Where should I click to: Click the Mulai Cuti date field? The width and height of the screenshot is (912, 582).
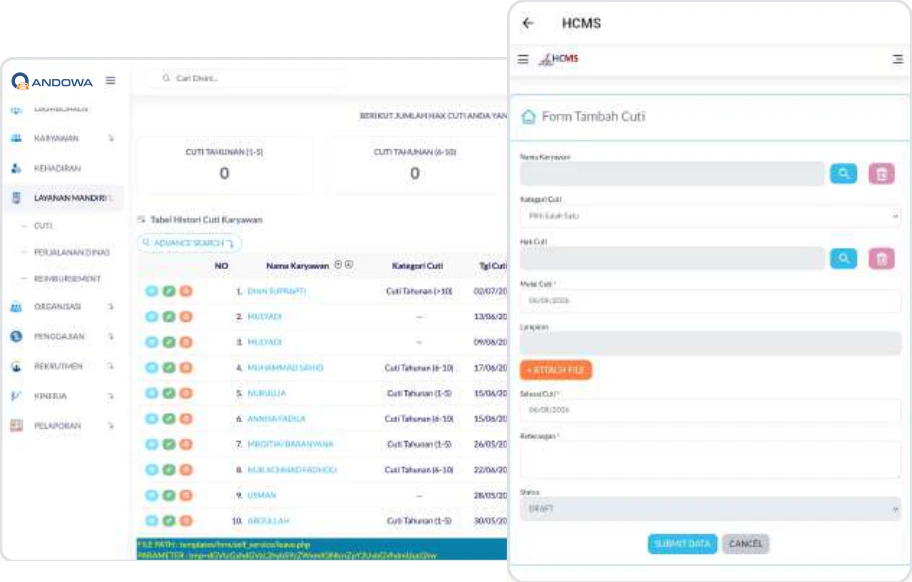(x=710, y=301)
